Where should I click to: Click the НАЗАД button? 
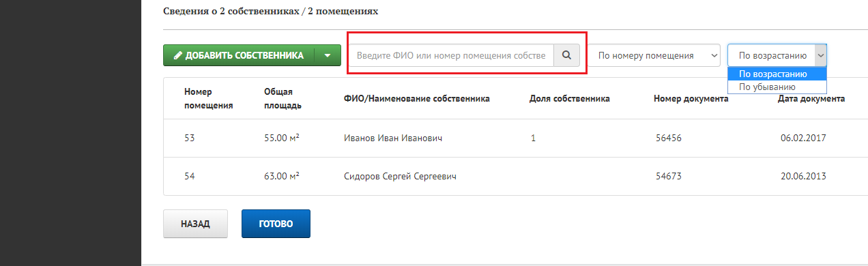[x=195, y=224]
